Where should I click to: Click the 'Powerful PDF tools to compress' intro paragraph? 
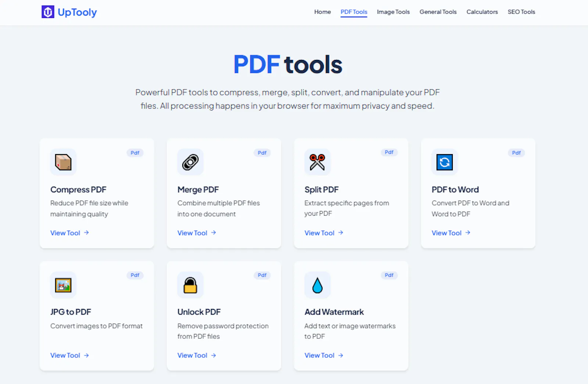pyautogui.click(x=287, y=99)
